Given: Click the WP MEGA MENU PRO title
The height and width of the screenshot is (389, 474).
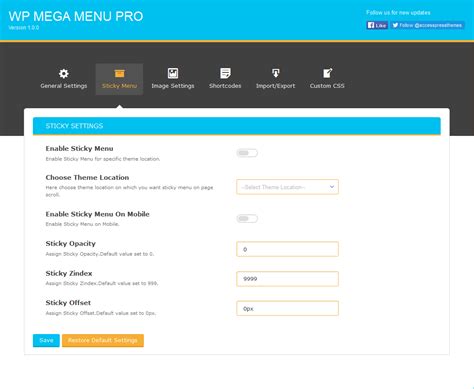Looking at the screenshot, I should [x=76, y=16].
